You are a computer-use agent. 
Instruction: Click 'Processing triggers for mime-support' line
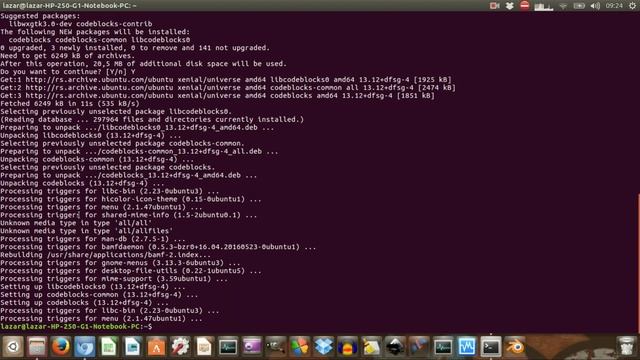(x=114, y=279)
